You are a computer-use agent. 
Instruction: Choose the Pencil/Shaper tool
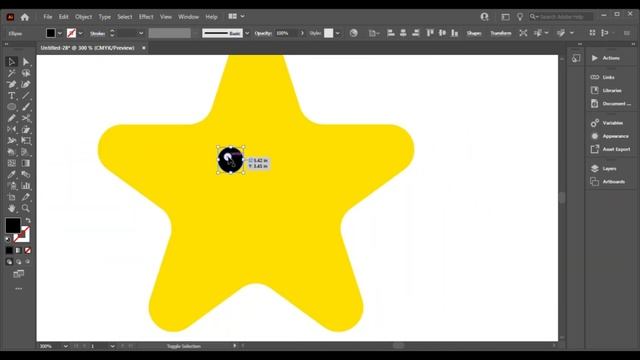(x=11, y=118)
